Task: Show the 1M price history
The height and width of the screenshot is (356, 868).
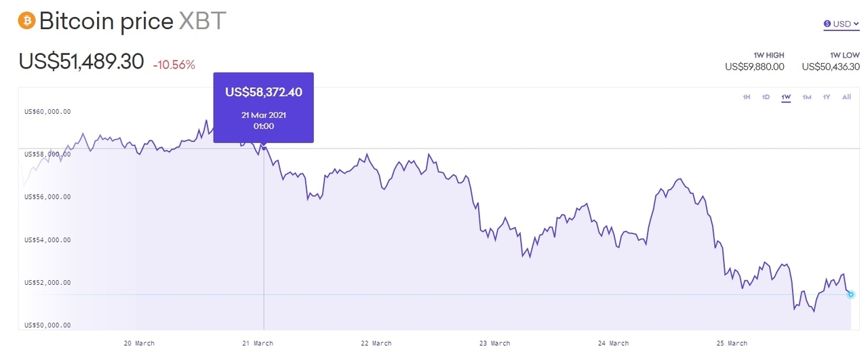Action: tap(807, 97)
